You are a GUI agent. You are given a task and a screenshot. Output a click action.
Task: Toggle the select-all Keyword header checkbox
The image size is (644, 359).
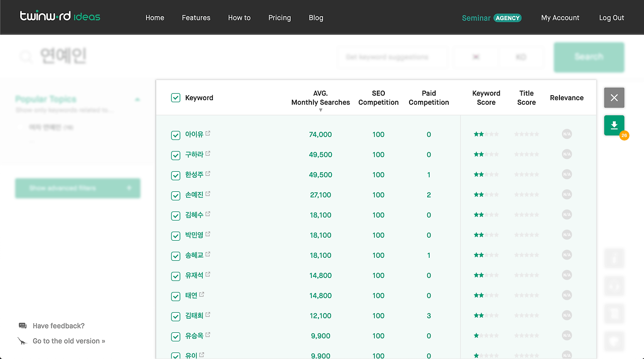pos(176,98)
